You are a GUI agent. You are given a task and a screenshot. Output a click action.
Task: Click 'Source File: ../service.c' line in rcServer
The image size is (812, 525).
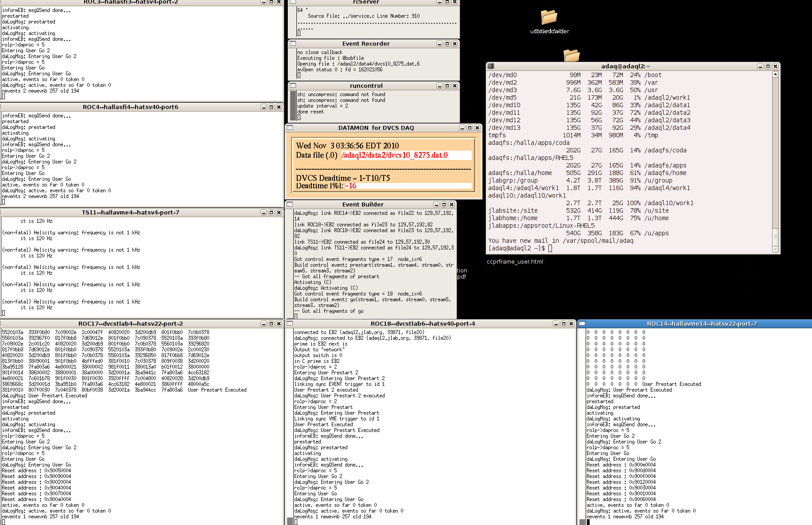pos(364,16)
